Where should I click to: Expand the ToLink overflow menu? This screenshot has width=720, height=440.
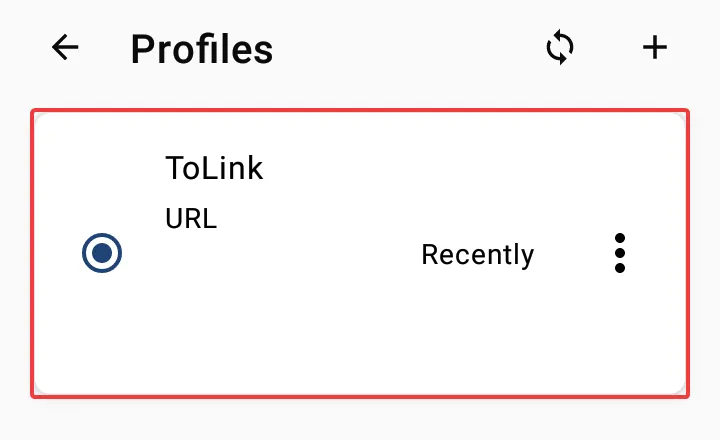620,254
